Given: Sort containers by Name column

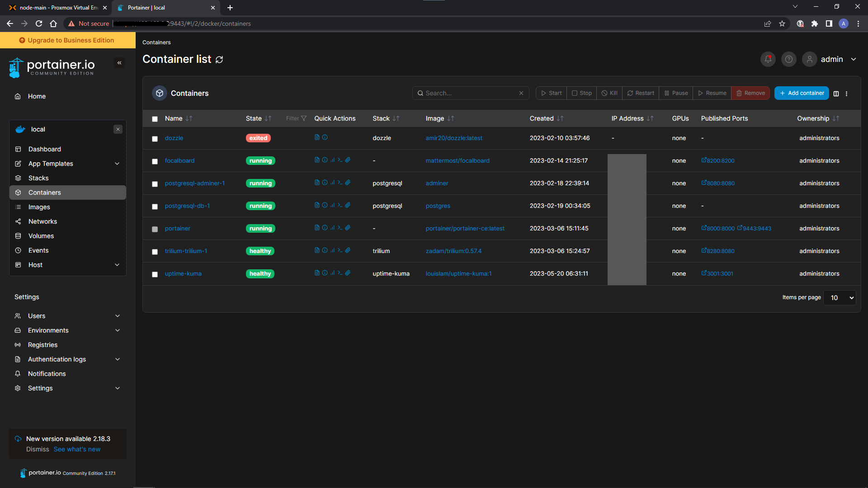Looking at the screenshot, I should pyautogui.click(x=179, y=118).
